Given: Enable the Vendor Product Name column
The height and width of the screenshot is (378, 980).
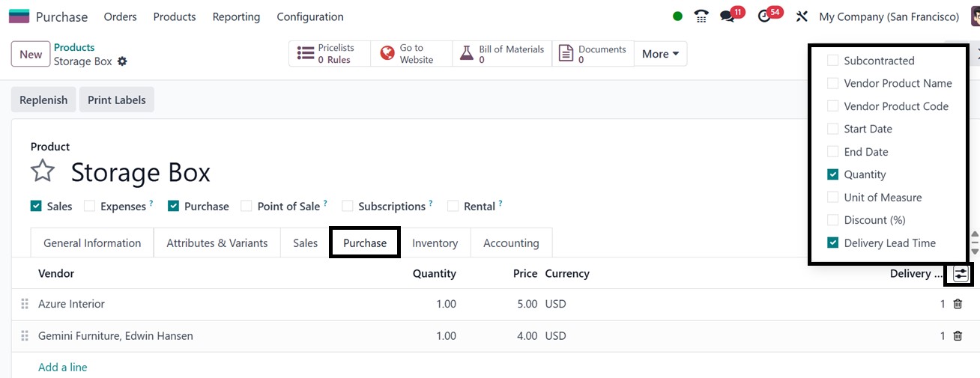Looking at the screenshot, I should [832, 83].
